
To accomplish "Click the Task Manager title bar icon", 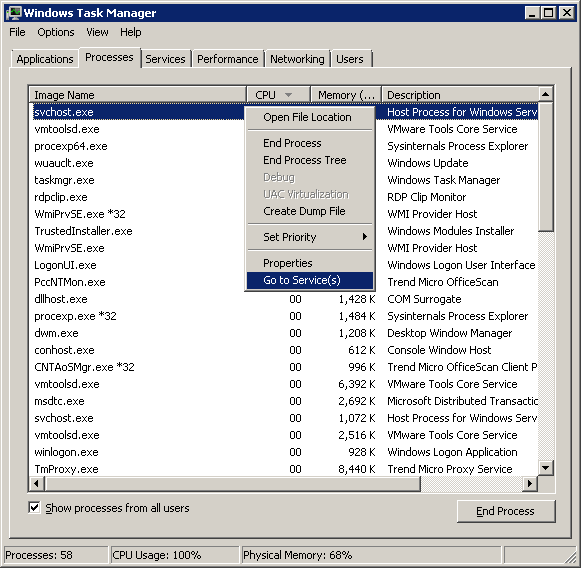I will (x=13, y=13).
